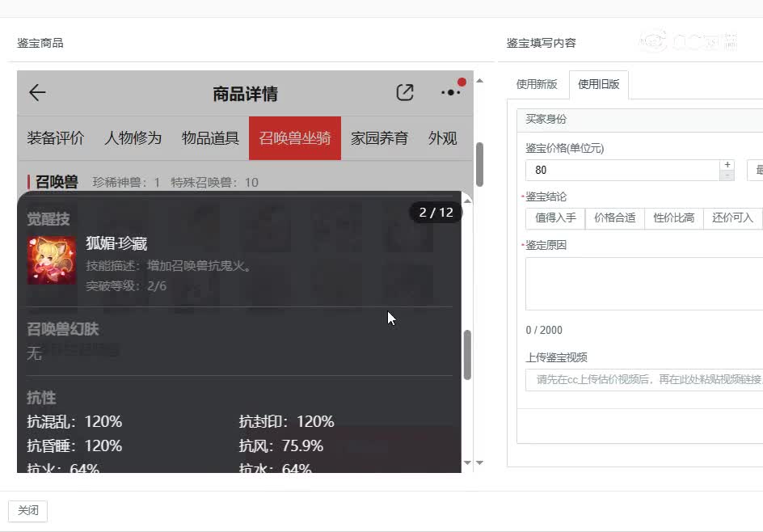The height and width of the screenshot is (532, 763).
Task: Click the red notification dot icon
Action: coord(462,82)
